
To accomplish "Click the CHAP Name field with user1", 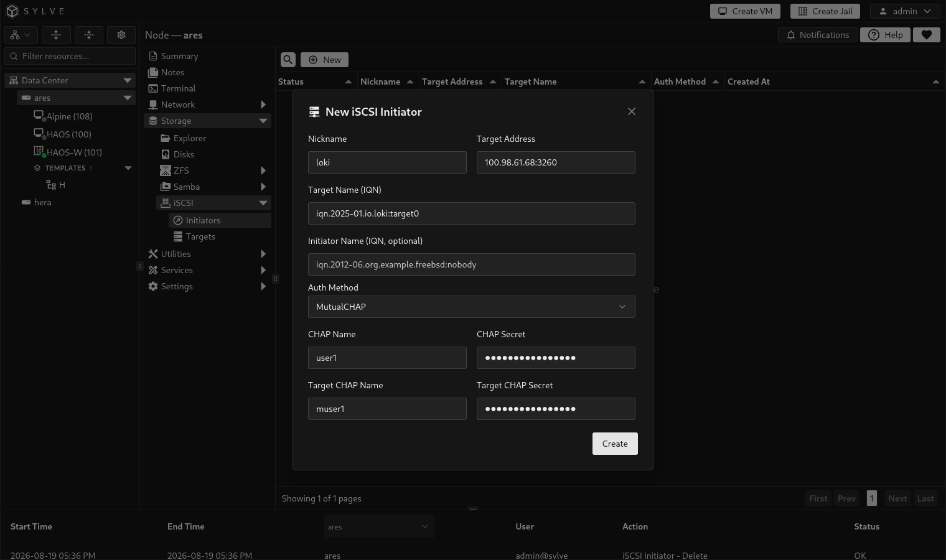I will (387, 358).
